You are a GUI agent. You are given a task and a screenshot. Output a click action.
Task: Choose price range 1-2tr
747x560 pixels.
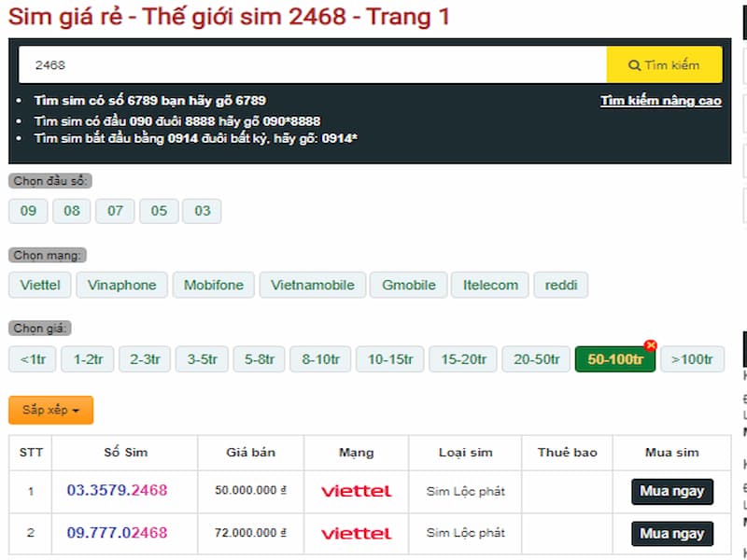pyautogui.click(x=88, y=359)
